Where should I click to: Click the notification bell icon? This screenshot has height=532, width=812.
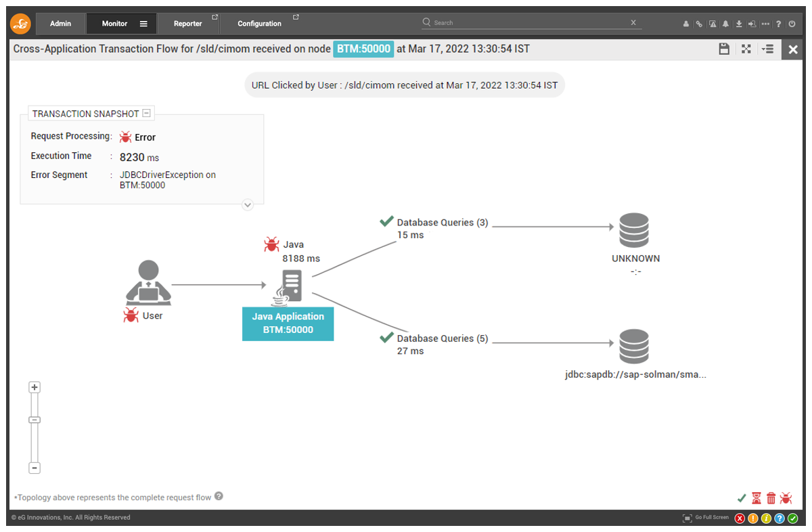click(725, 24)
